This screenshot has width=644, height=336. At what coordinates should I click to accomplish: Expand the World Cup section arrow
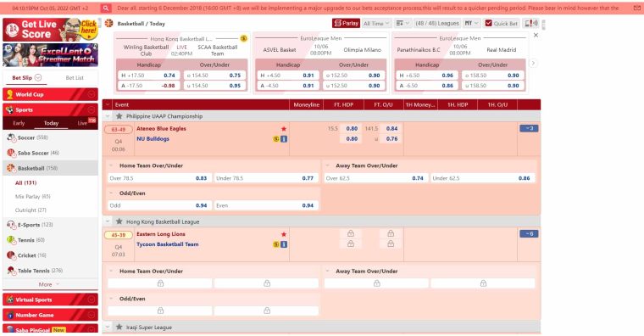pos(92,94)
